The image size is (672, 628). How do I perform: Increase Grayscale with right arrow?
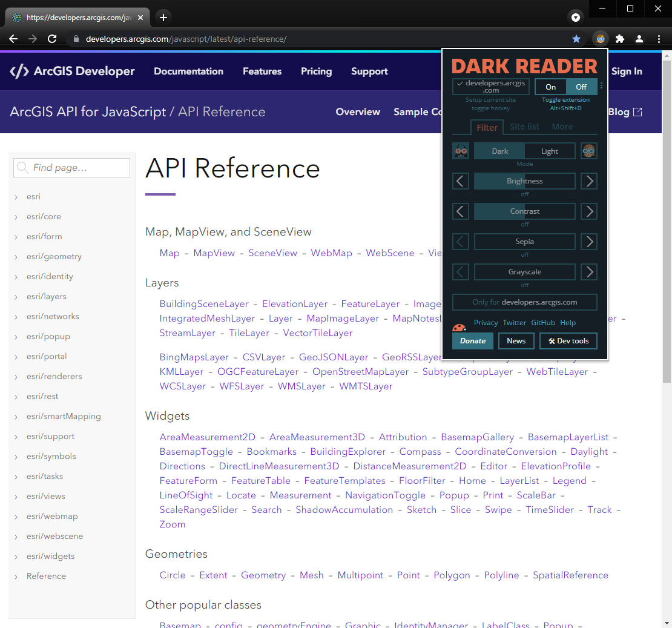[589, 272]
